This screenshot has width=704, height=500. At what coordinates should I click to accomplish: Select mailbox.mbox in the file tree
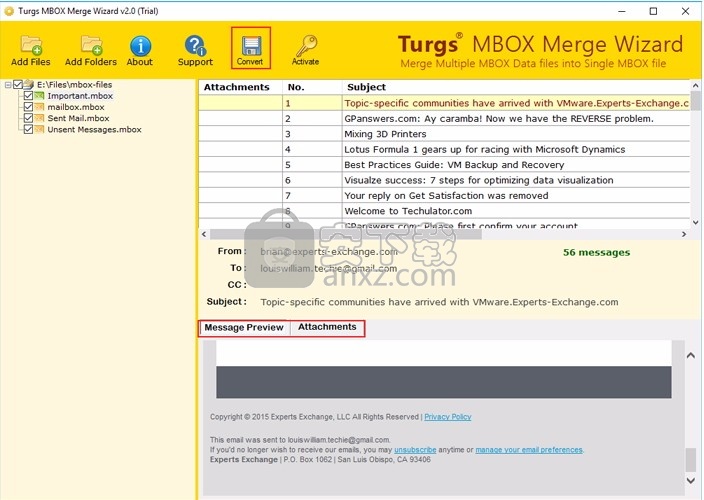tap(76, 107)
